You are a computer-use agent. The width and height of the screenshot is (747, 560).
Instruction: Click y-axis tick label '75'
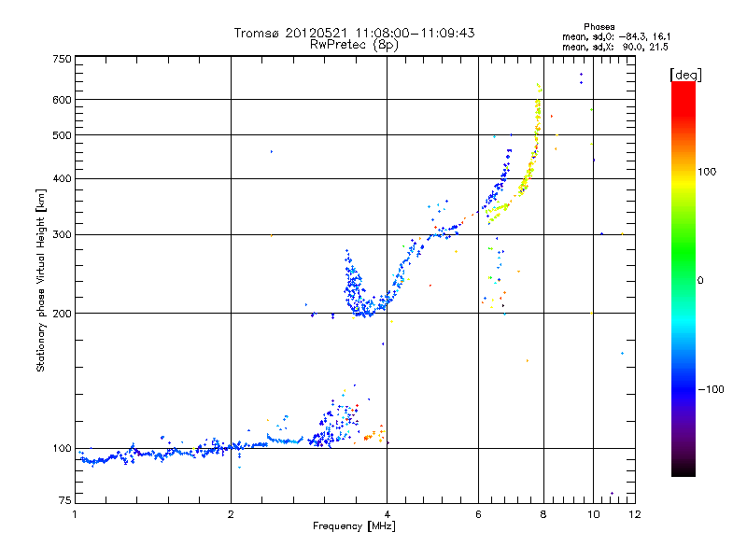pyautogui.click(x=65, y=500)
